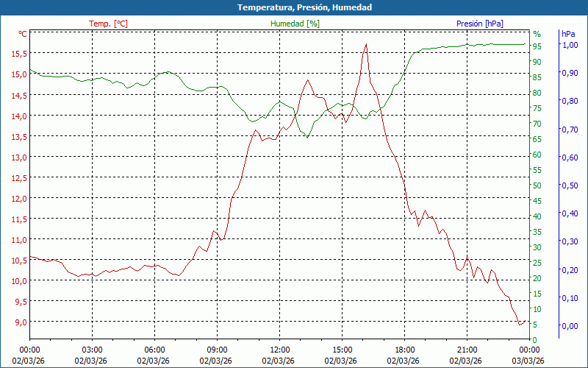Click the 1,00 tick on the pressure axis
The width and height of the screenshot is (588, 368).
click(570, 45)
